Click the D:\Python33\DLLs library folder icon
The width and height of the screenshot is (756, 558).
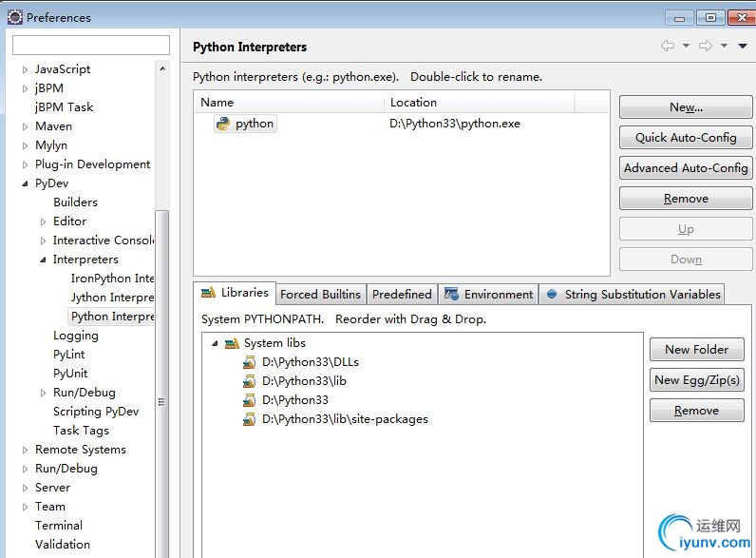(249, 362)
